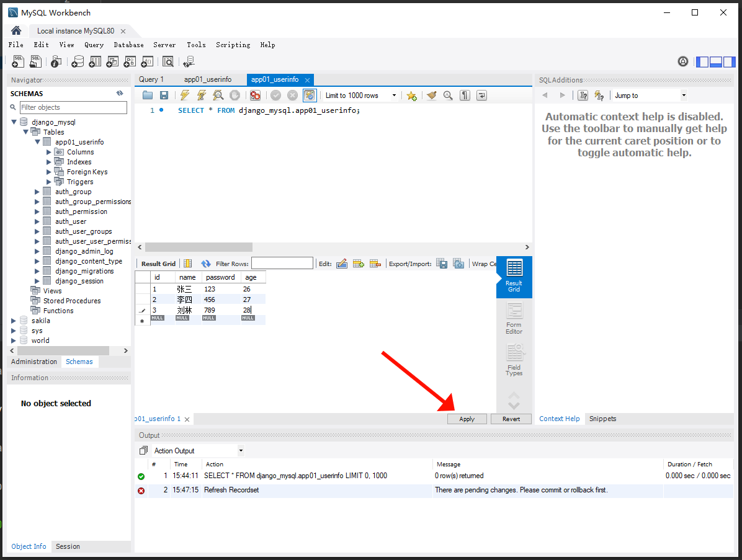Switch to Field Types view
This screenshot has height=560, width=742.
point(514,360)
